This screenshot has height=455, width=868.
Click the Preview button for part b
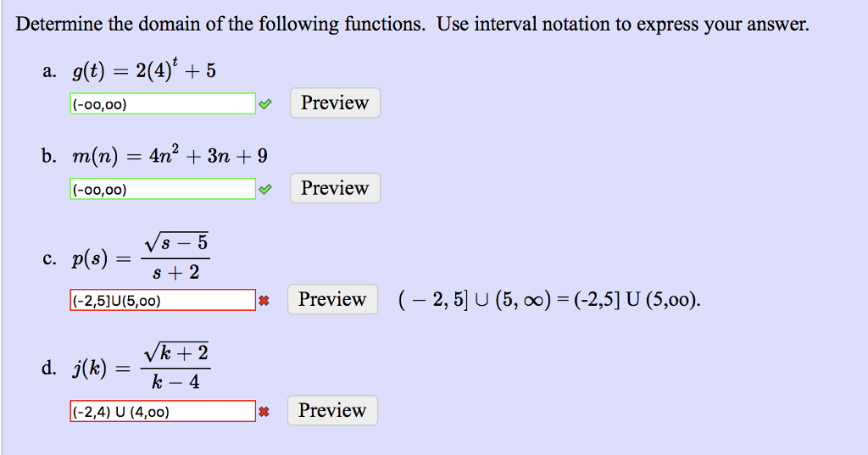tap(335, 188)
